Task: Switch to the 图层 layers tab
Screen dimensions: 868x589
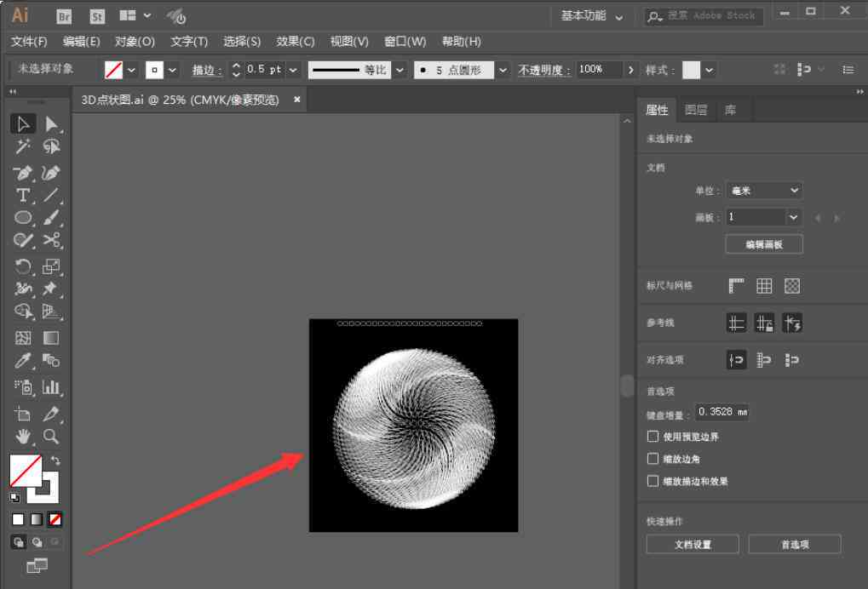Action: click(x=696, y=110)
